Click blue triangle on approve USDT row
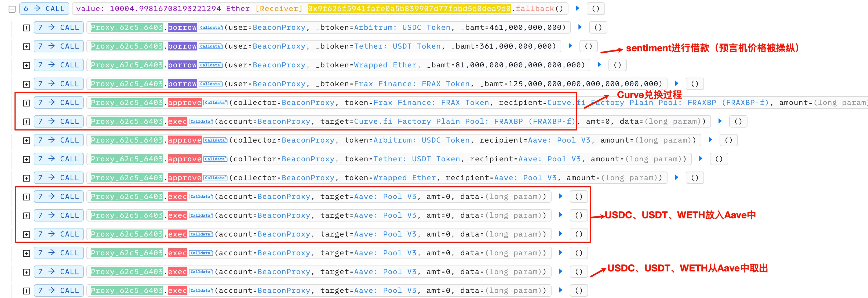Viewport: 868px width, 298px height. coord(701,158)
